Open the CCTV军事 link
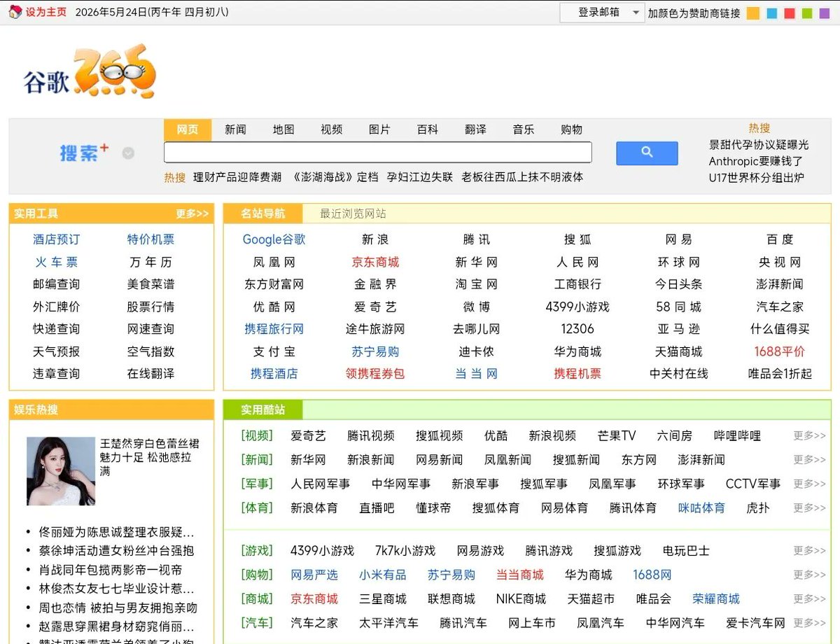The height and width of the screenshot is (644, 840). pyautogui.click(x=753, y=484)
